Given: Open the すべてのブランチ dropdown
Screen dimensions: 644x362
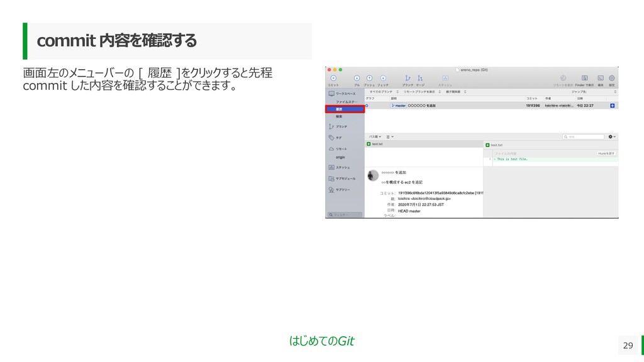Looking at the screenshot, I should coord(384,92).
